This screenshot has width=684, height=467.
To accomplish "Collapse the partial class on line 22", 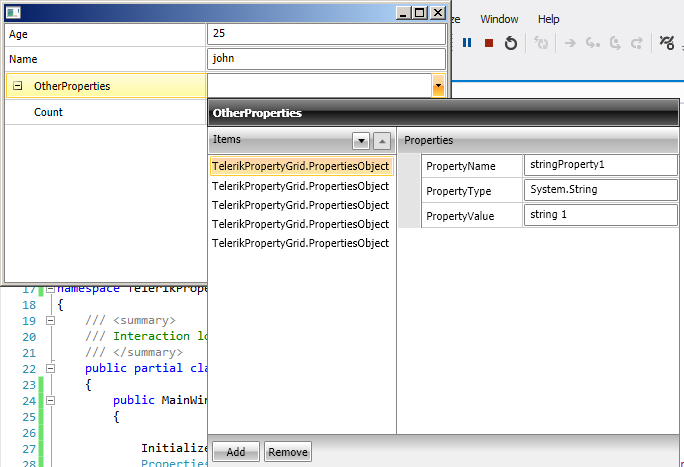I will click(x=50, y=368).
